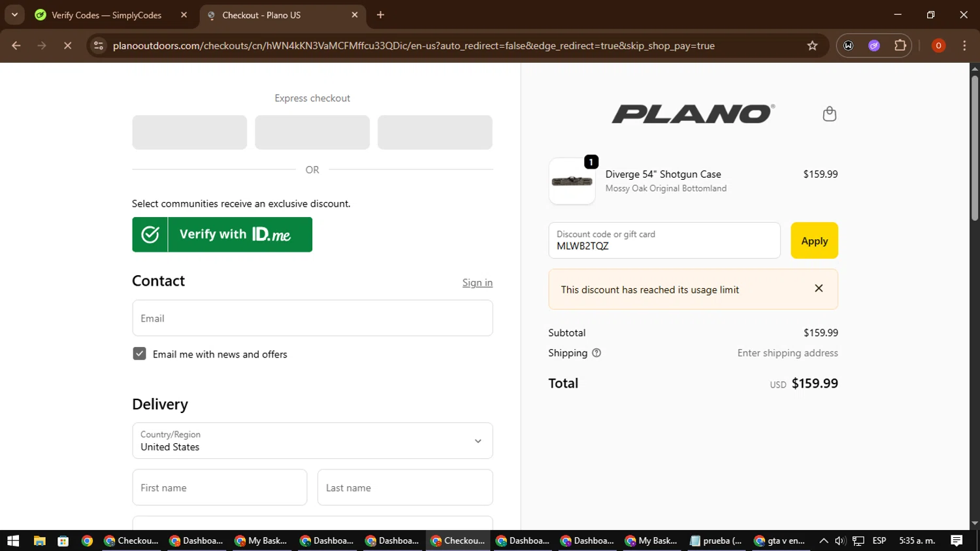Viewport: 980px width, 551px height.
Task: Click the first express checkout placeholder
Action: tap(189, 133)
